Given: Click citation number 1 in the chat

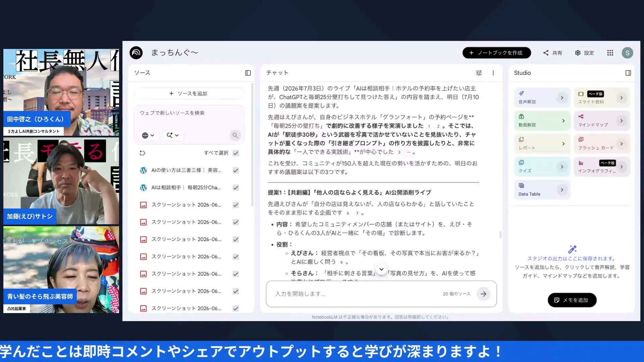Looking at the screenshot, I should tap(429, 126).
